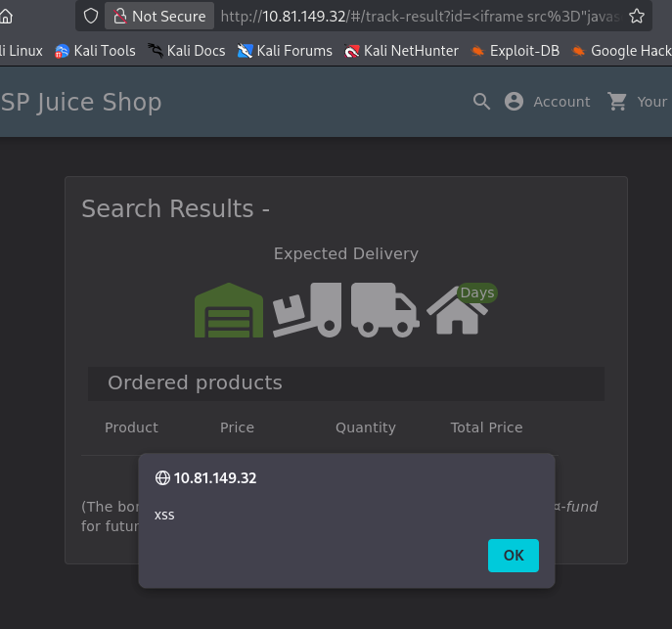Click the green warehouse delivery icon

click(229, 310)
